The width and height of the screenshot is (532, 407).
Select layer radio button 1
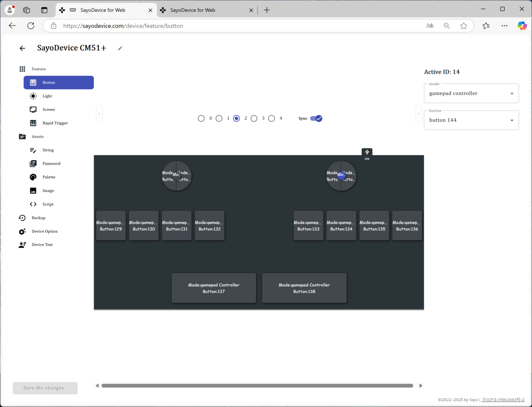(219, 119)
